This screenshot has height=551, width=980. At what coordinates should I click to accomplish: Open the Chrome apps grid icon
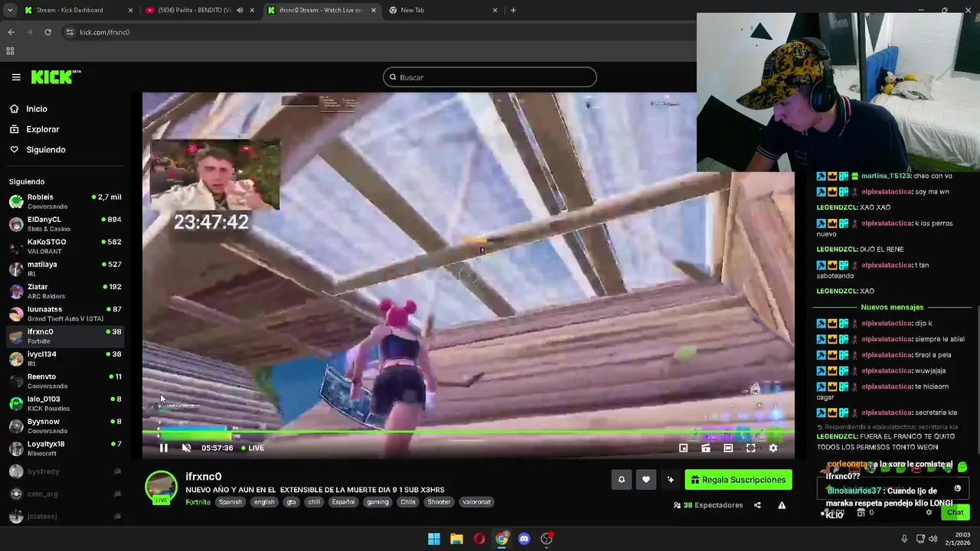10,51
